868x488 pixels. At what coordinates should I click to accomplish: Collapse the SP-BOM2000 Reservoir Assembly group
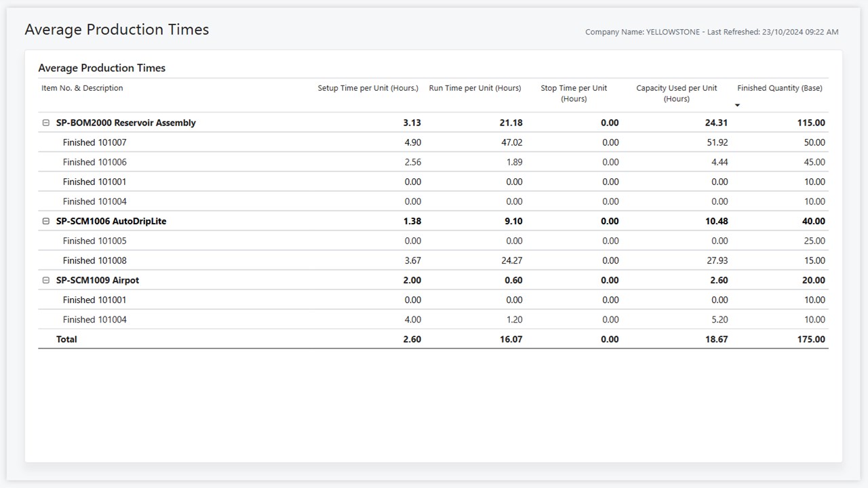(46, 123)
